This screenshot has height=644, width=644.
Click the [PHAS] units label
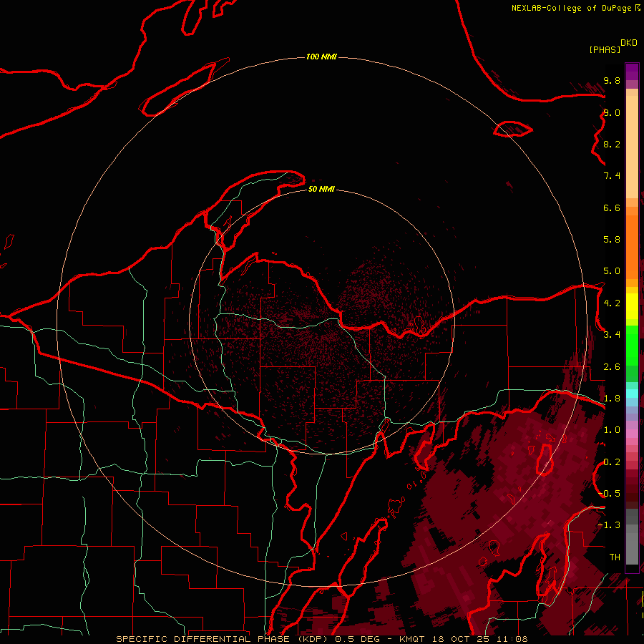[605, 50]
